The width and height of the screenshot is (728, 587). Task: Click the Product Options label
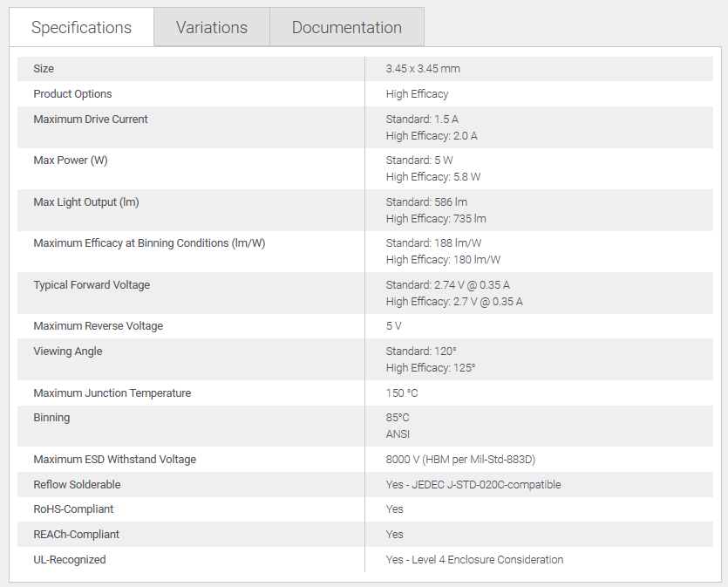pos(72,94)
